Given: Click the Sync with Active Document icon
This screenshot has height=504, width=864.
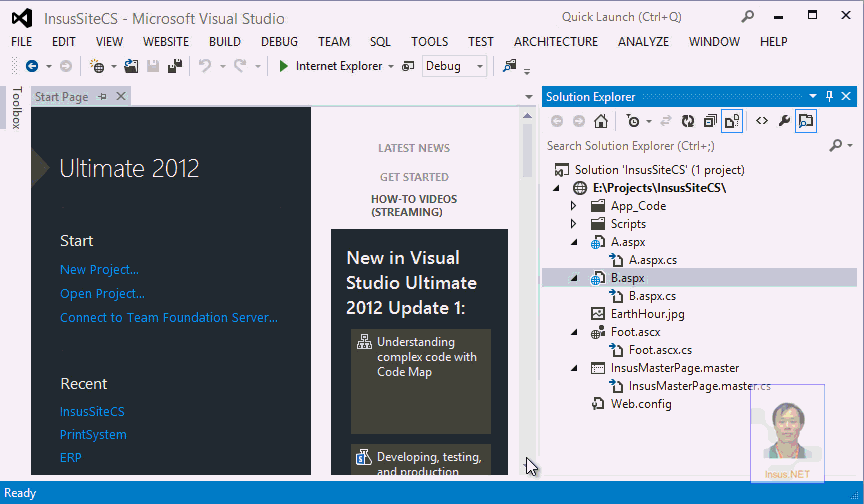Looking at the screenshot, I should (666, 121).
